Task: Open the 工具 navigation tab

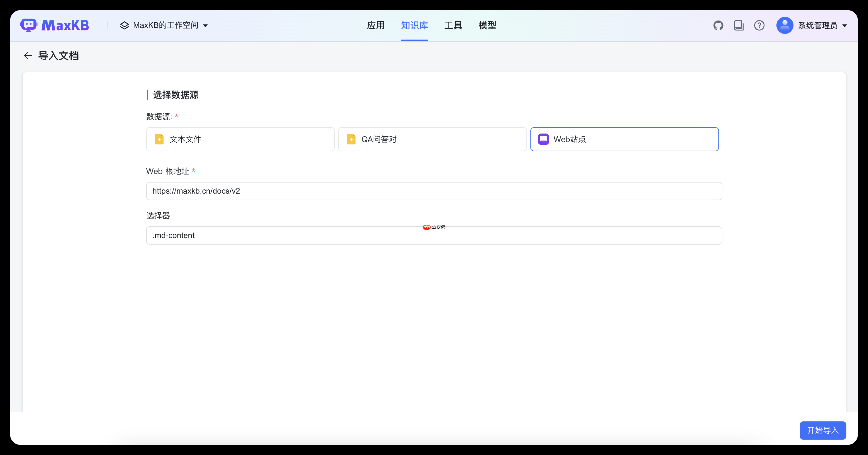Action: pos(453,25)
